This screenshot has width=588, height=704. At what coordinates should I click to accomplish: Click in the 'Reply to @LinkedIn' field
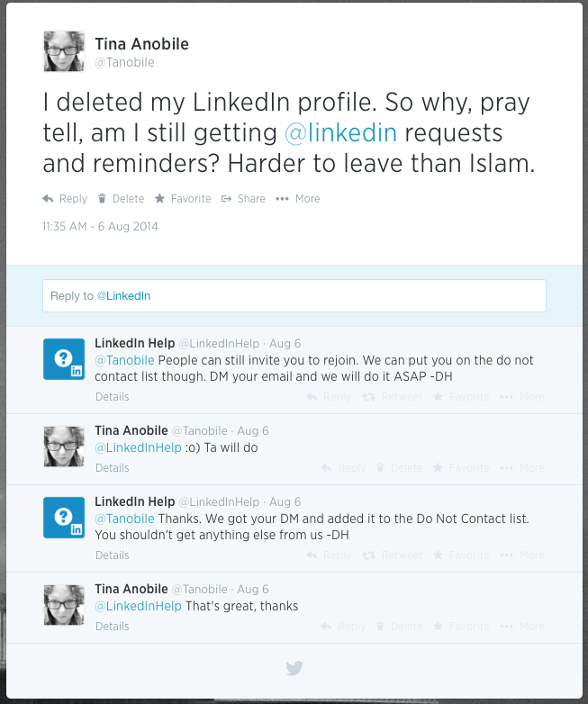294,296
